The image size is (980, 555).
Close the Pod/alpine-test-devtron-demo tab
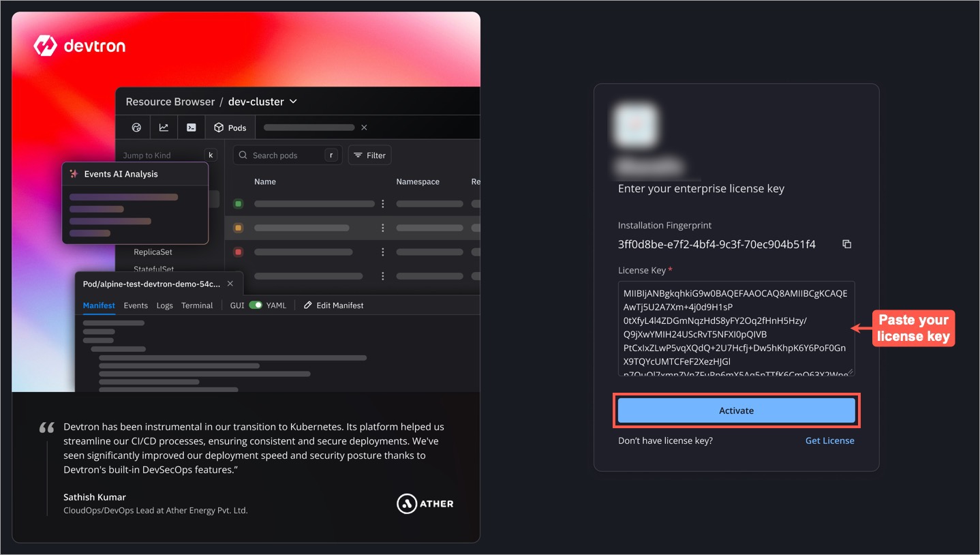tap(230, 284)
